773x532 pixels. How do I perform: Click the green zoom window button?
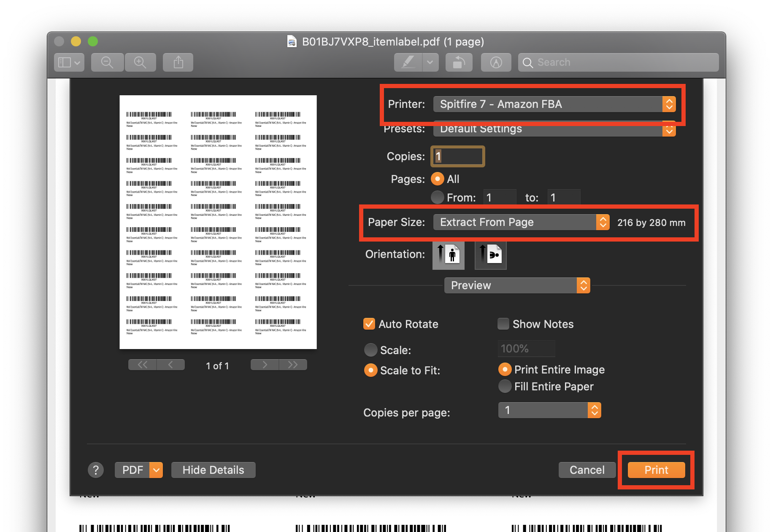[93, 41]
